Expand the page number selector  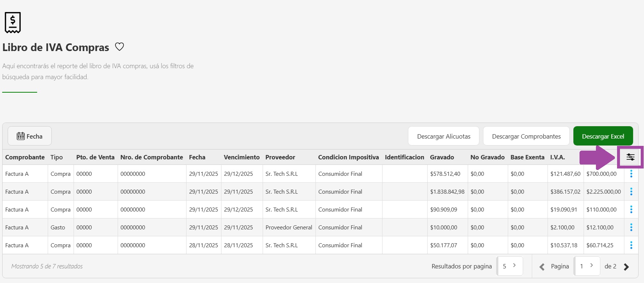click(586, 266)
